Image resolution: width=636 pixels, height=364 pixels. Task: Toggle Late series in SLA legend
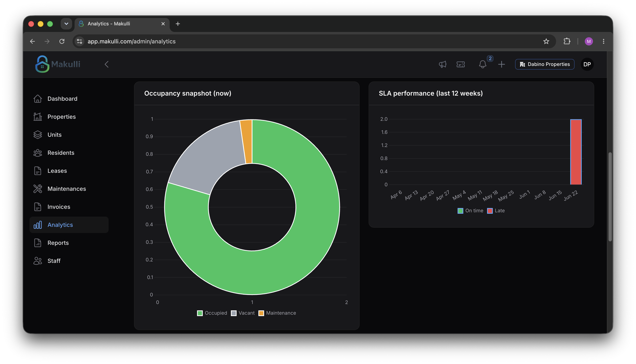tap(496, 211)
